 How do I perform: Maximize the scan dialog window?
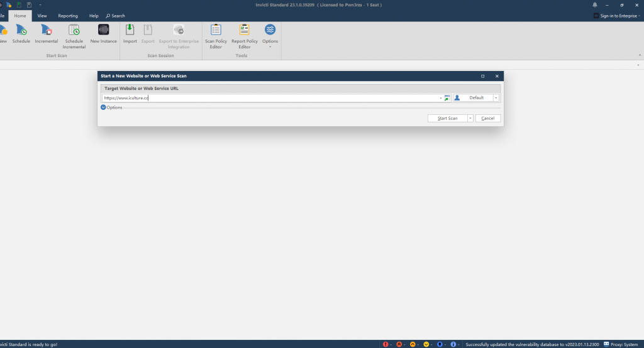482,76
